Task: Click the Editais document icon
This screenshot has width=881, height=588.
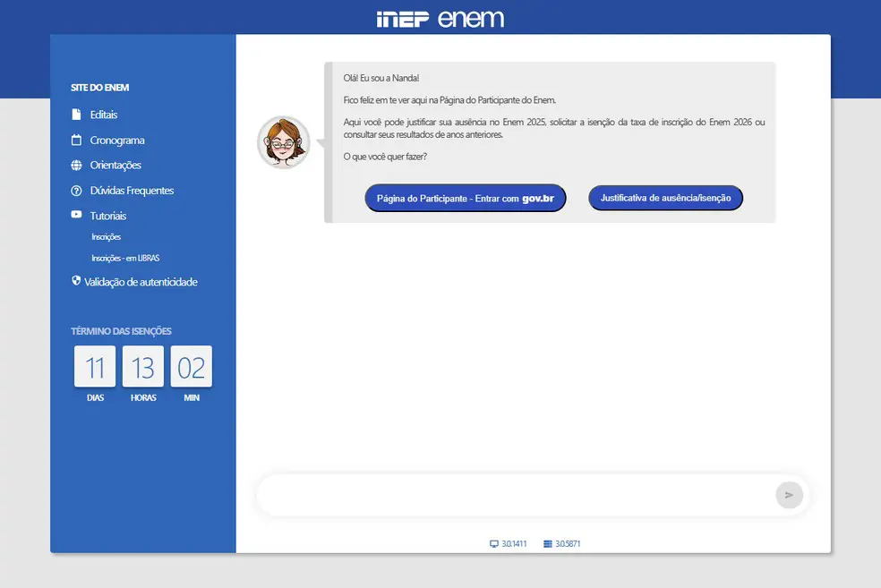Action: 76,115
